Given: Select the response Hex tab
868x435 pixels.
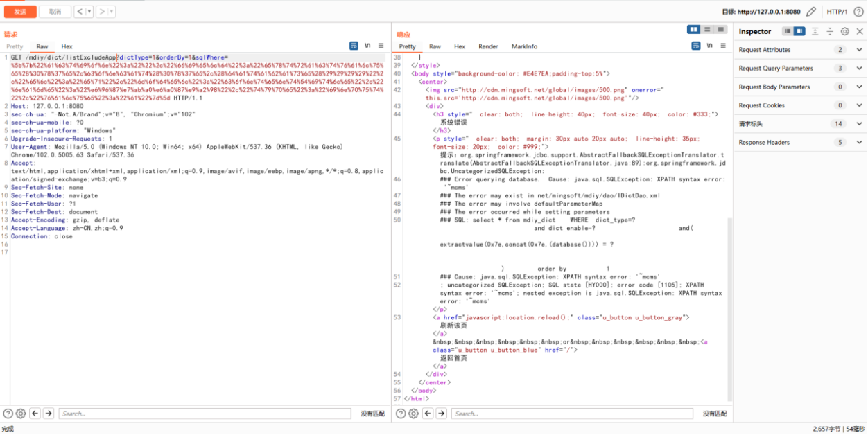Looking at the screenshot, I should pos(460,47).
